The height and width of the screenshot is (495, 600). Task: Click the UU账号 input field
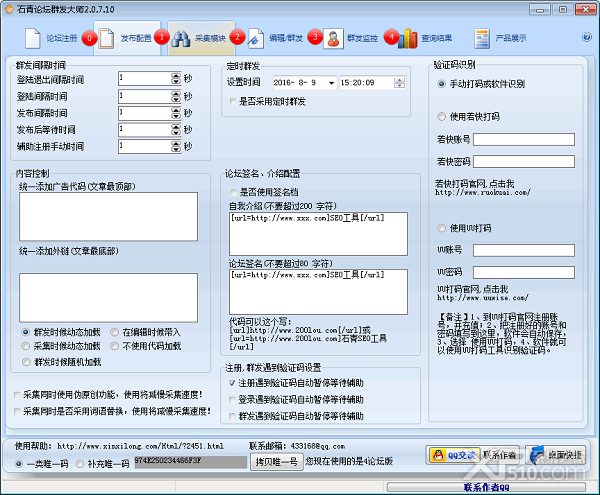[524, 251]
